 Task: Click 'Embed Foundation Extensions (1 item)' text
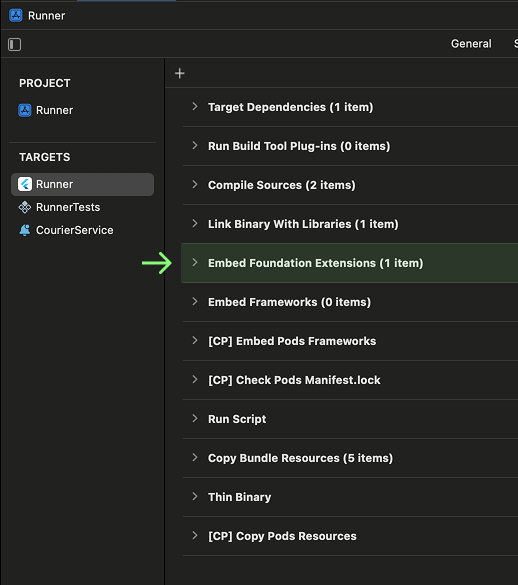[315, 263]
